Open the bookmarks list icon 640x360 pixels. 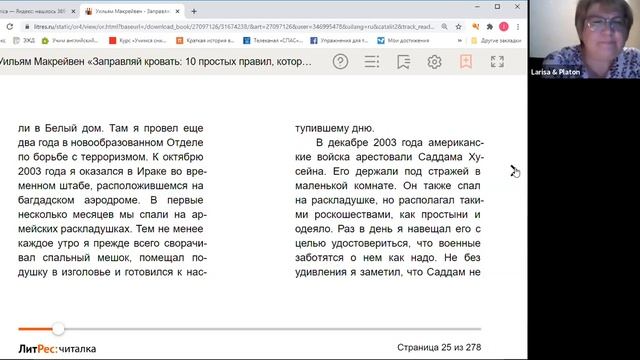403,62
